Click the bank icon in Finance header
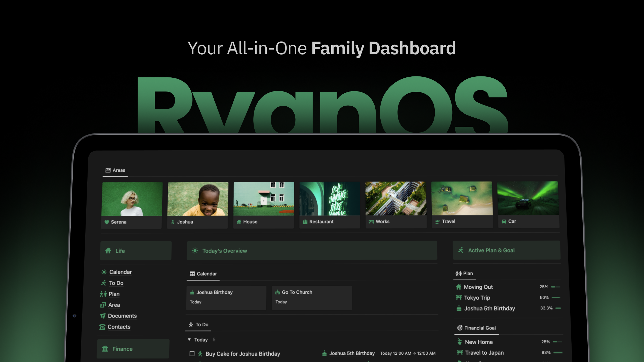This screenshot has width=644, height=362. pos(105,349)
